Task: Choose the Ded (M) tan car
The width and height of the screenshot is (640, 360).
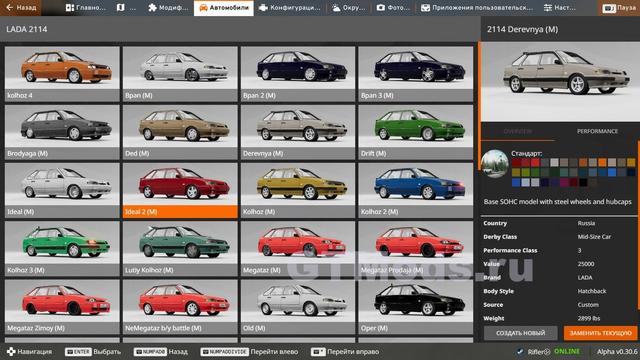Action: (180, 132)
